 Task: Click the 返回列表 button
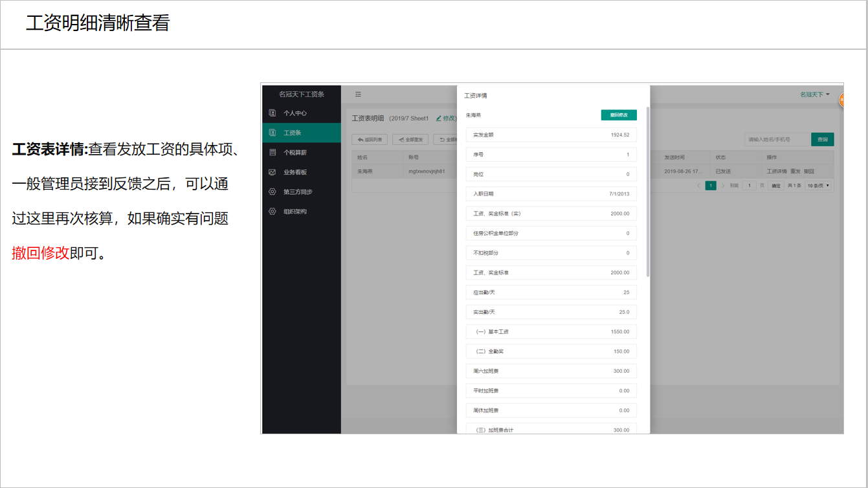click(x=370, y=139)
